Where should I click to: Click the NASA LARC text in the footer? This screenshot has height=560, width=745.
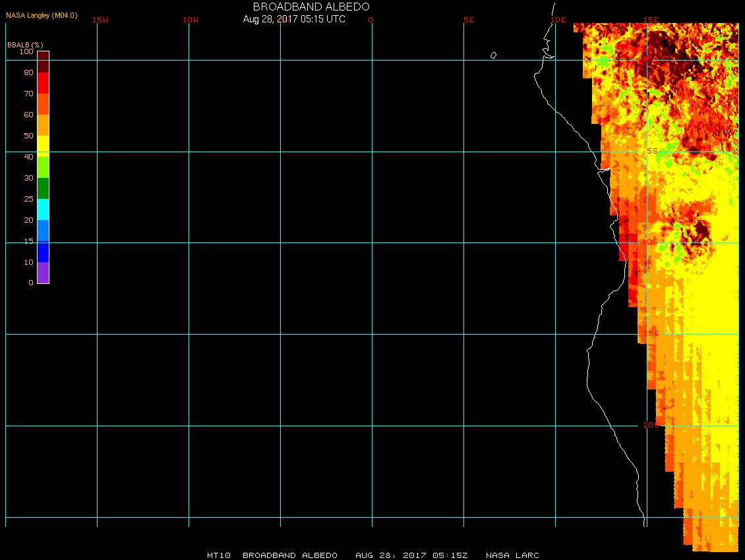click(512, 555)
